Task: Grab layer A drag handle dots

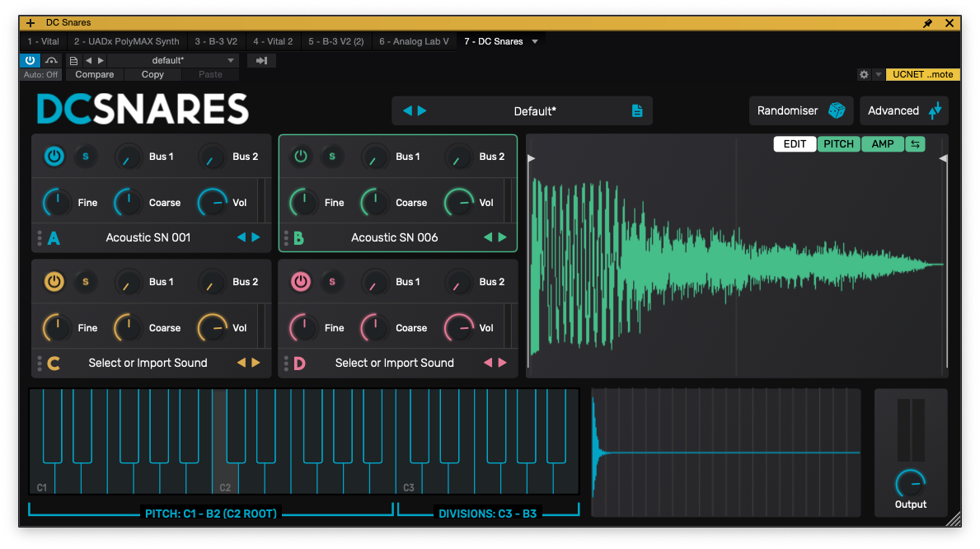Action: pos(40,237)
